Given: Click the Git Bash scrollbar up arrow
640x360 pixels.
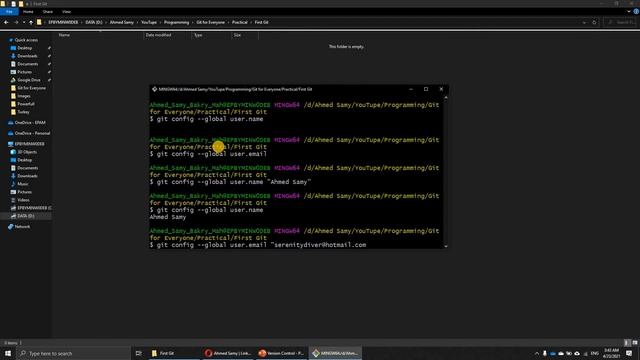Looking at the screenshot, I should [446, 98].
